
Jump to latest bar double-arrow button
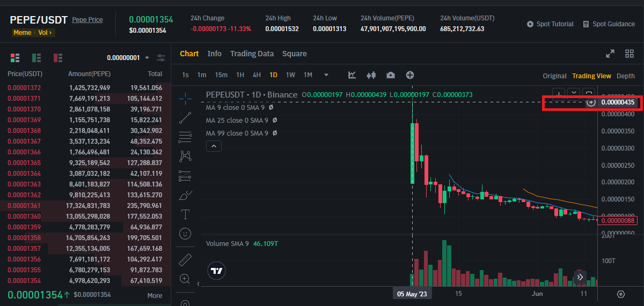click(580, 277)
